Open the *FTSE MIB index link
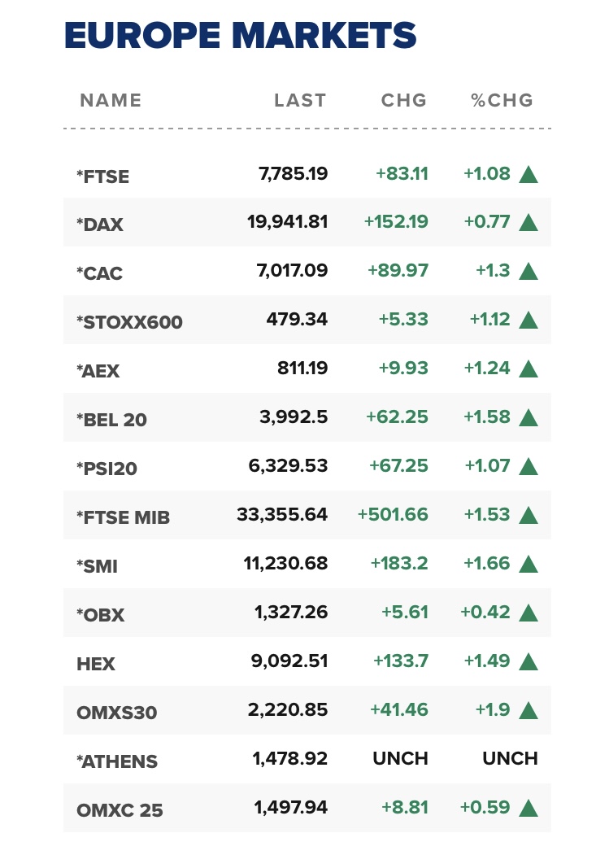 124,517
